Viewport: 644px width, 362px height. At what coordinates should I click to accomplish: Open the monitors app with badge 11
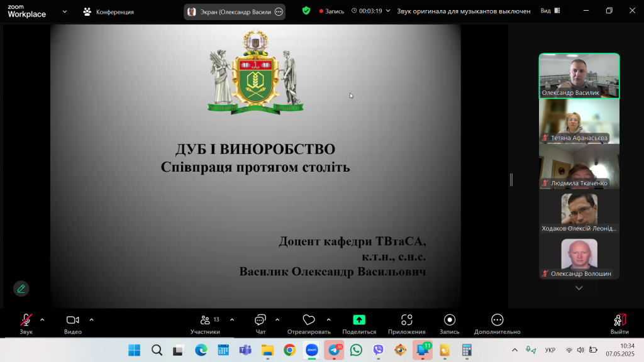423,350
